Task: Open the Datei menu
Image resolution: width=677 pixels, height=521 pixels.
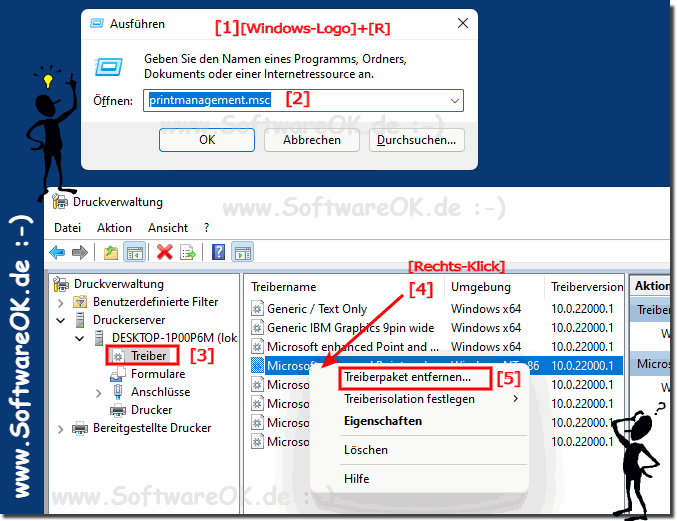Action: point(67,227)
